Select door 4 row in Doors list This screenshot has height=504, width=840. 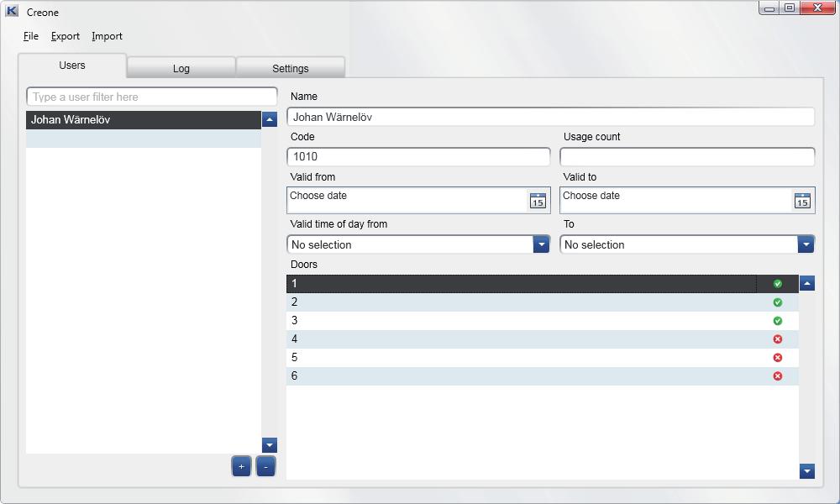(542, 339)
